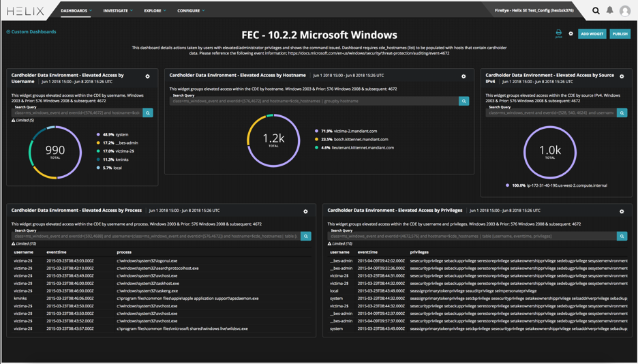The width and height of the screenshot is (638, 364).
Task: Open gear for Elevated Access by Source IPv4 widget
Action: pos(622,76)
